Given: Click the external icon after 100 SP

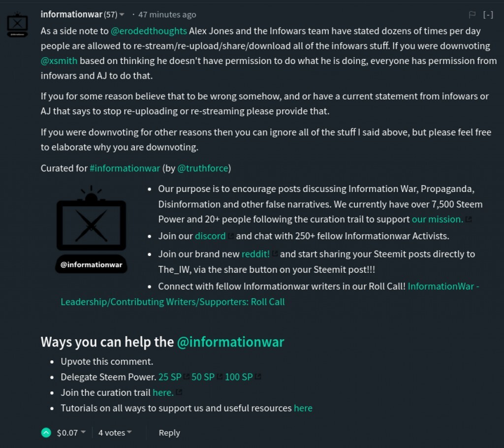Looking at the screenshot, I should click(x=258, y=377).
